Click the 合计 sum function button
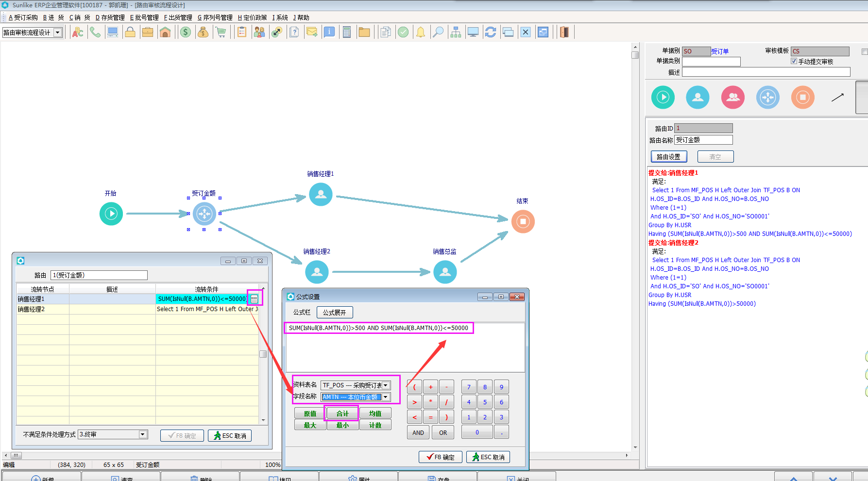Viewport: 868px width, 481px height. [x=342, y=414]
